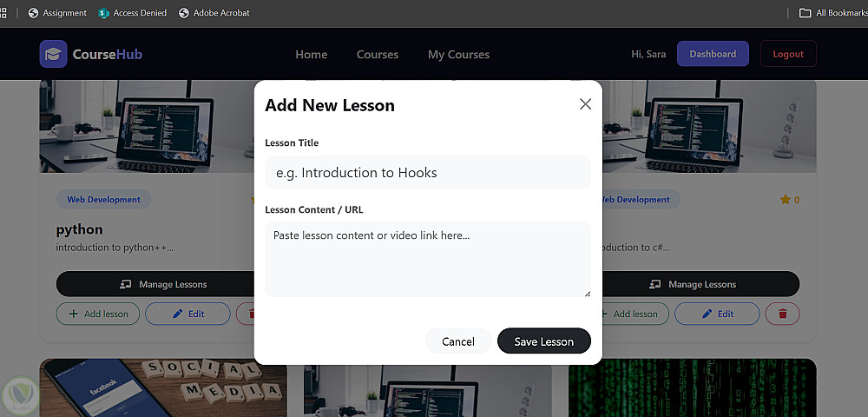Open the All Bookmarks folder

[x=833, y=13]
